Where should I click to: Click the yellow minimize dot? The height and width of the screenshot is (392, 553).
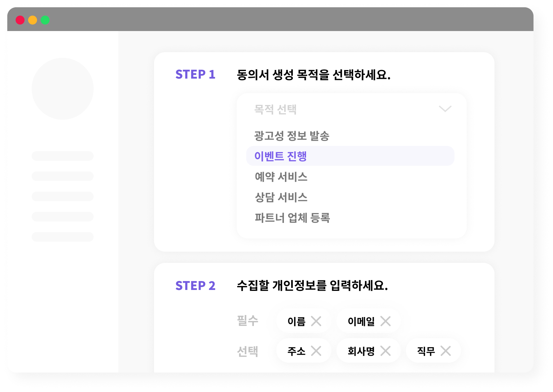pyautogui.click(x=33, y=20)
